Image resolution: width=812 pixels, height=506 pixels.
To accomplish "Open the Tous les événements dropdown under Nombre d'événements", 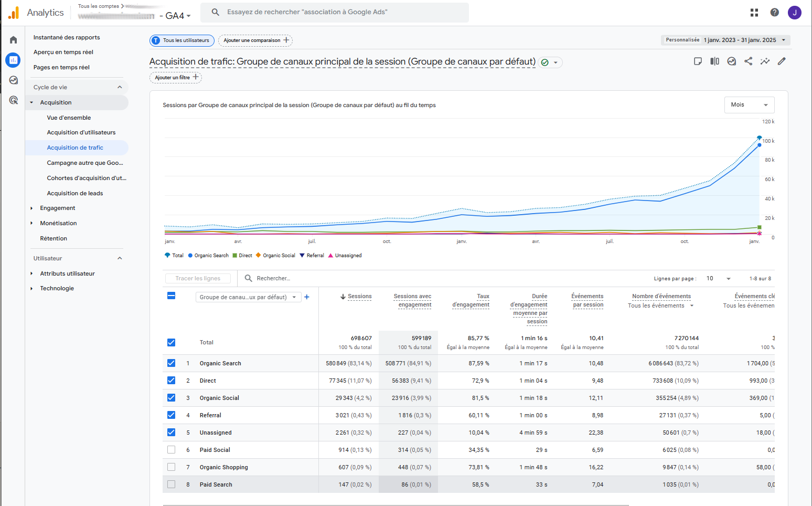I will 661,305.
